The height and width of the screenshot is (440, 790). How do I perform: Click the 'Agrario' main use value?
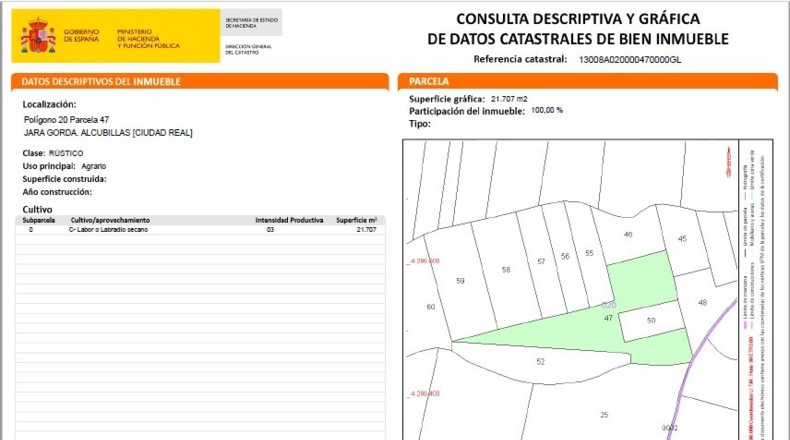point(94,166)
